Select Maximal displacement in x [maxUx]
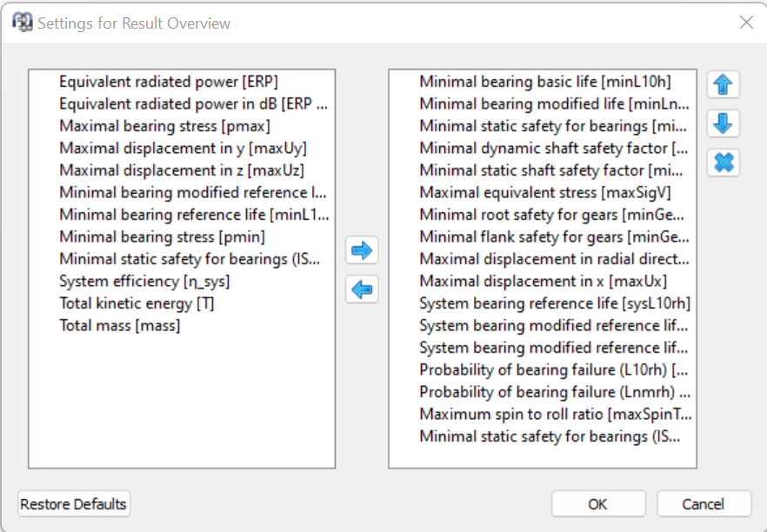Viewport: 767px width, 532px height. [x=543, y=281]
